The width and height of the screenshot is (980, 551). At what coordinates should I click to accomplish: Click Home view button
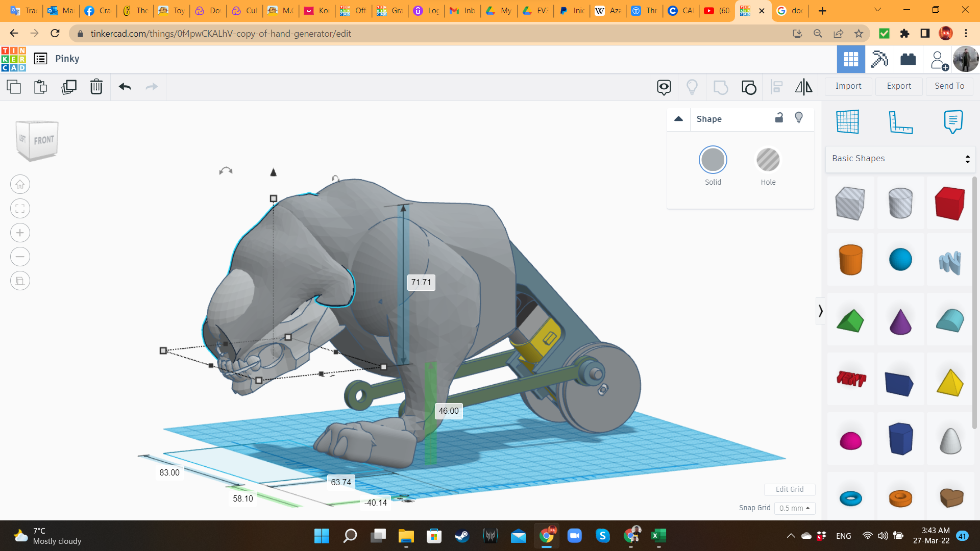coord(20,184)
